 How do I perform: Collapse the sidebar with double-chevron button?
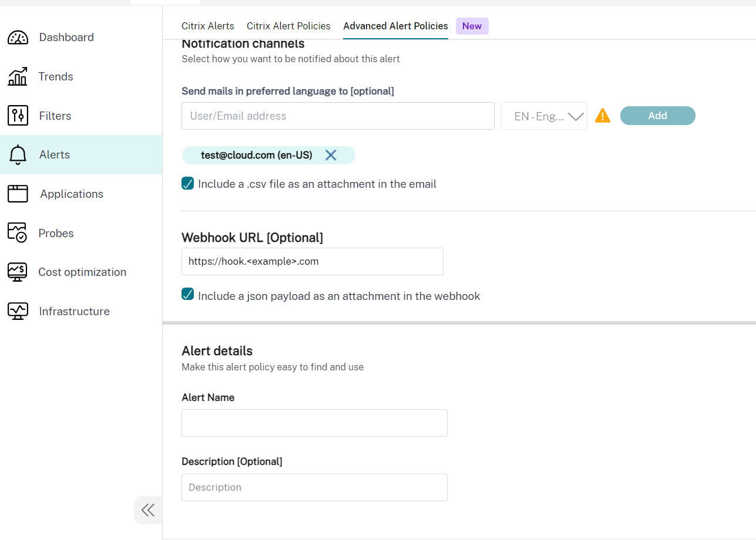click(x=148, y=510)
